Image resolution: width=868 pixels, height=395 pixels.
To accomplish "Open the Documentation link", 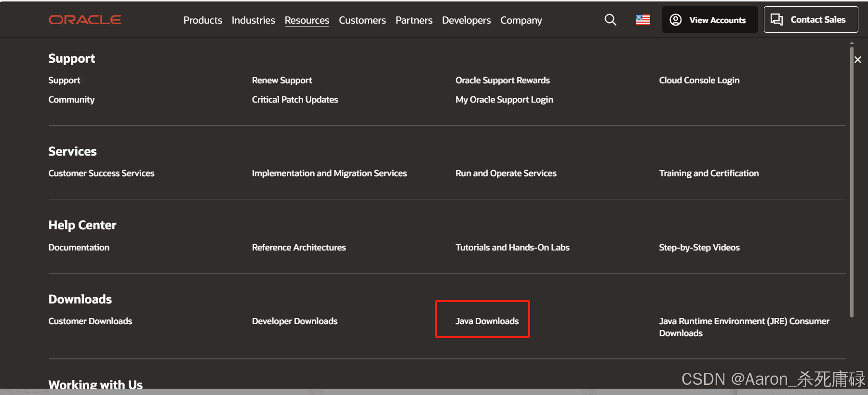I will (79, 248).
